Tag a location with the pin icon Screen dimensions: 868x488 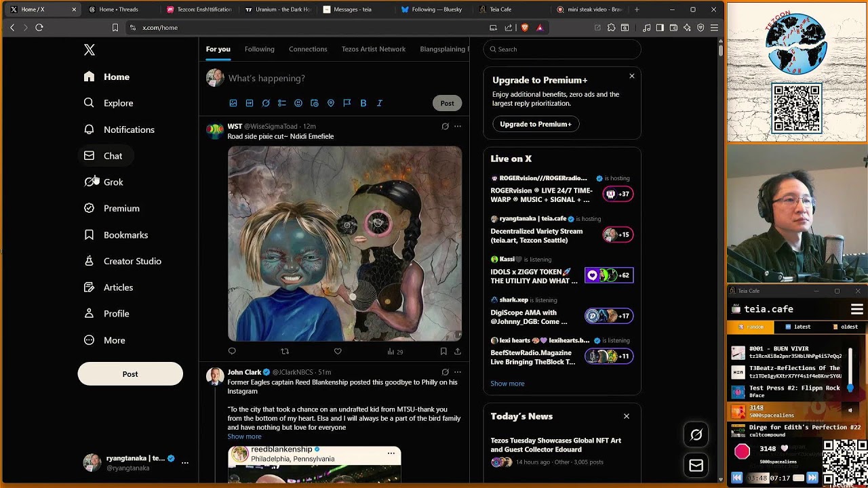[331, 103]
